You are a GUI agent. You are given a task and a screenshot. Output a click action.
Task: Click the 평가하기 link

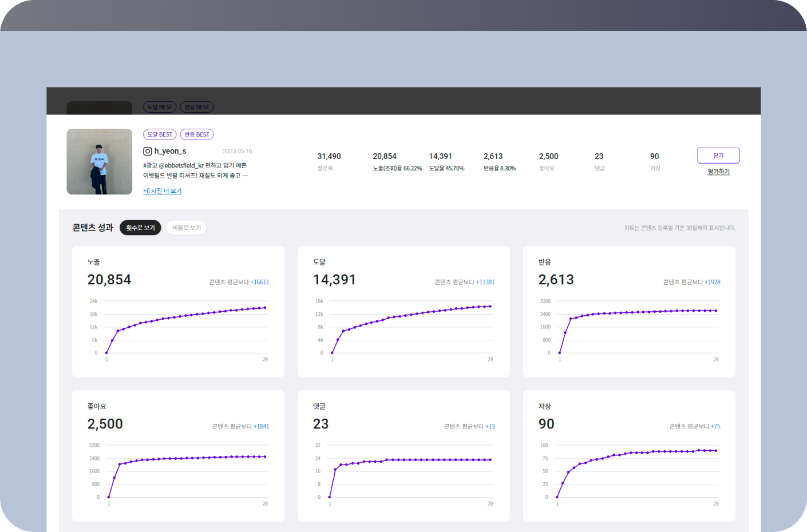[718, 172]
